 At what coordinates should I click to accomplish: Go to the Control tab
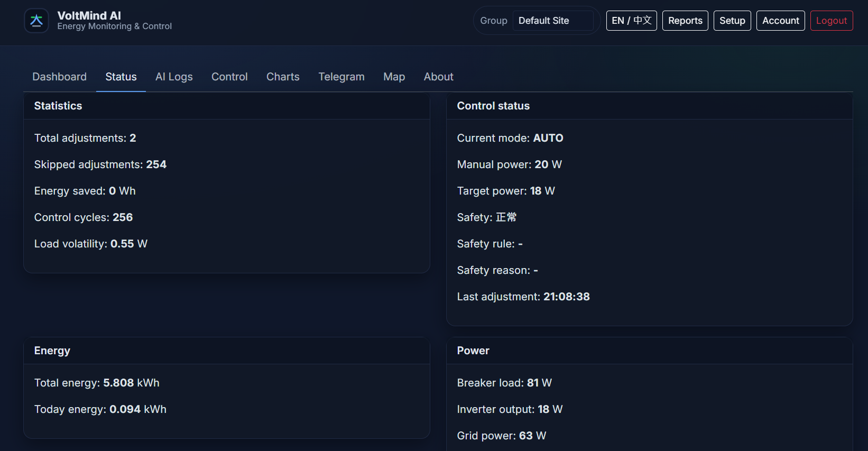(229, 77)
